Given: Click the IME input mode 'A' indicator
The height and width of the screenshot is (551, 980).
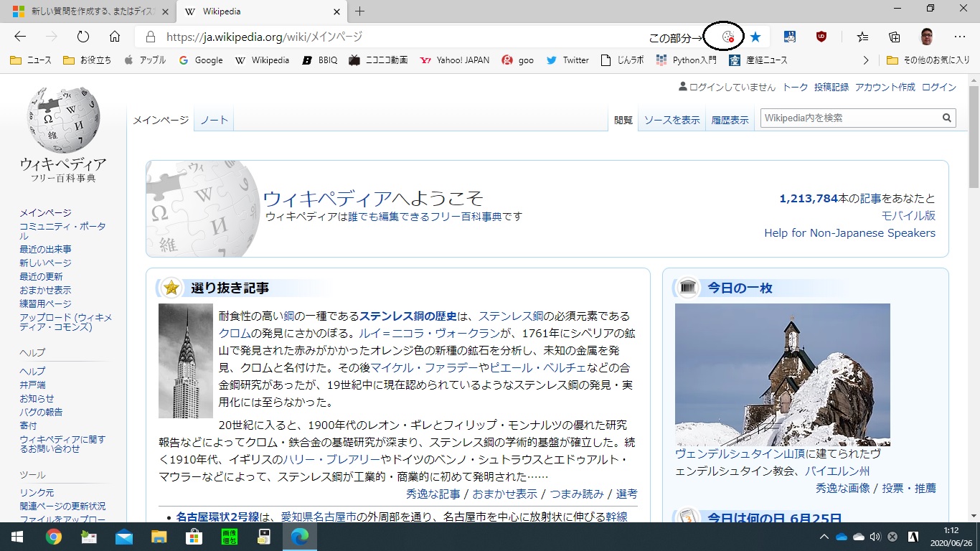Looking at the screenshot, I should click(x=914, y=537).
